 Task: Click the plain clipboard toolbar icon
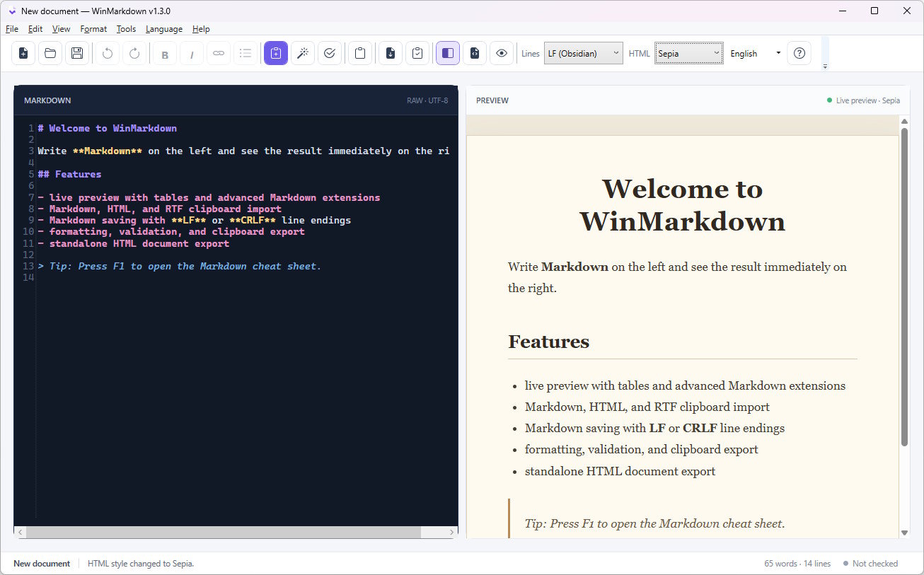360,53
